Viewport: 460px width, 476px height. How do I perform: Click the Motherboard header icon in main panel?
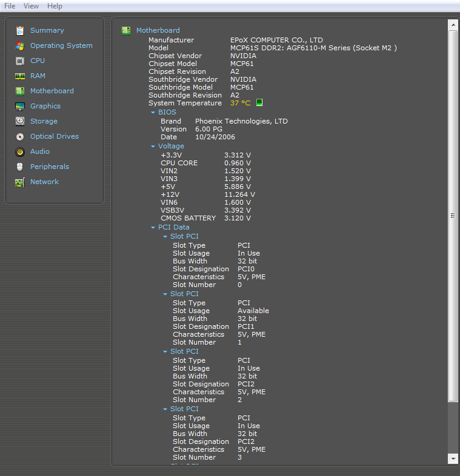[126, 31]
